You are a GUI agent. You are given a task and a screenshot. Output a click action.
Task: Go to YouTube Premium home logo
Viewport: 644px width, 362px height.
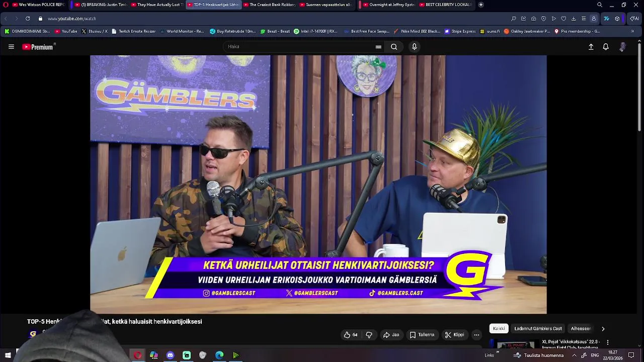pyautogui.click(x=38, y=47)
